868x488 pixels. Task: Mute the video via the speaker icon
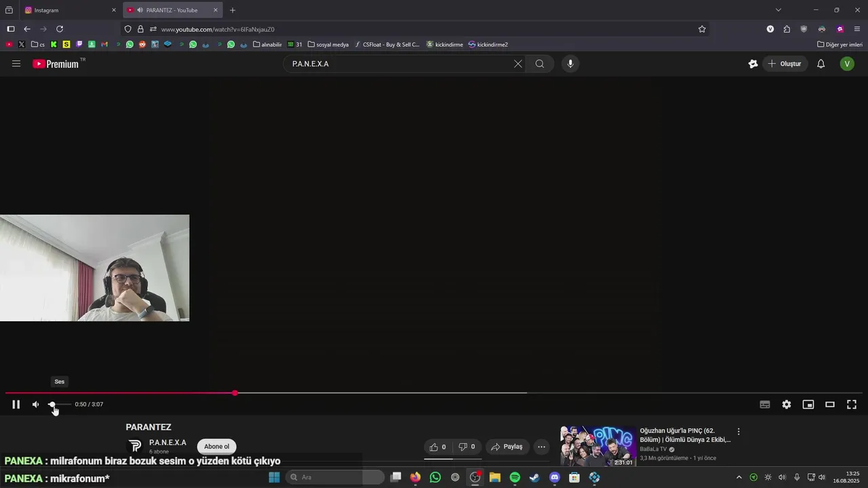(36, 405)
